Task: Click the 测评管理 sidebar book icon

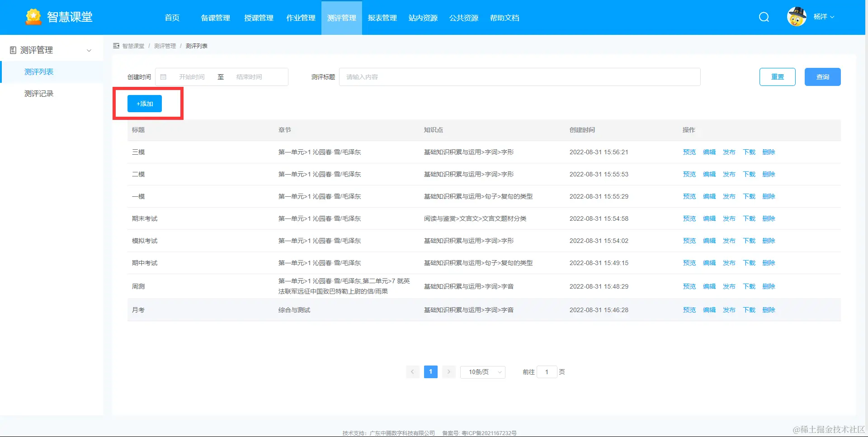Action: tap(13, 49)
